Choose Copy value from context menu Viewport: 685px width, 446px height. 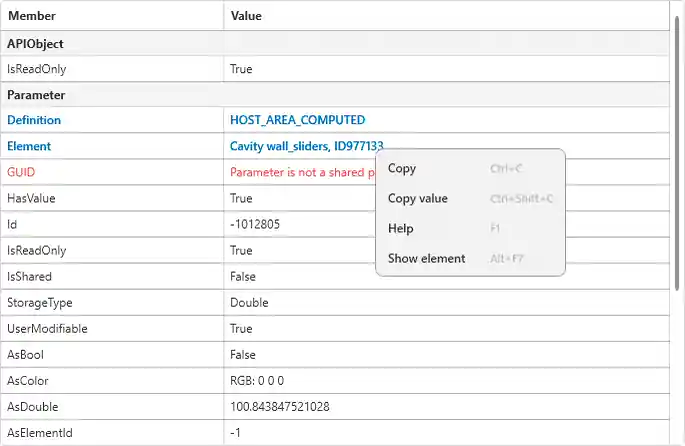point(418,199)
